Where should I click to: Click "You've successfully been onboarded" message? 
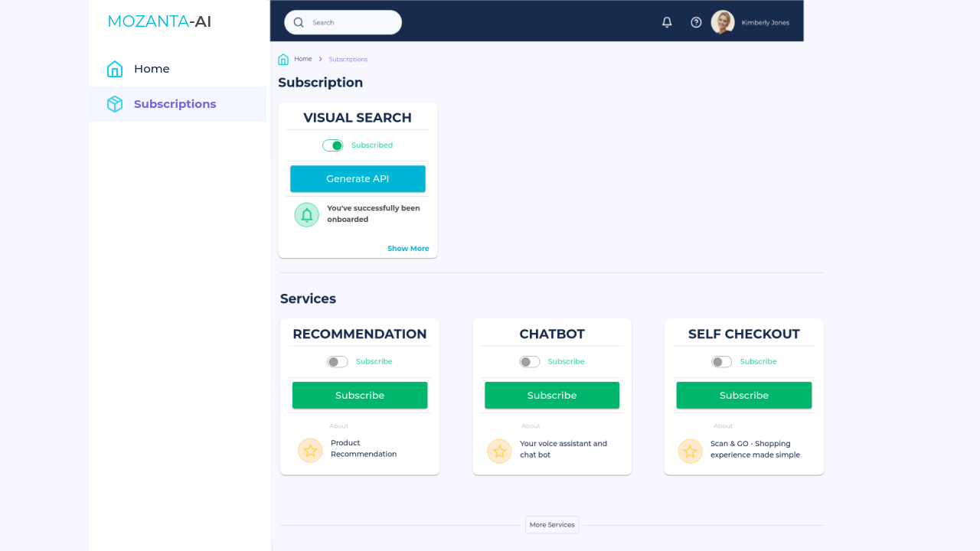click(x=374, y=214)
